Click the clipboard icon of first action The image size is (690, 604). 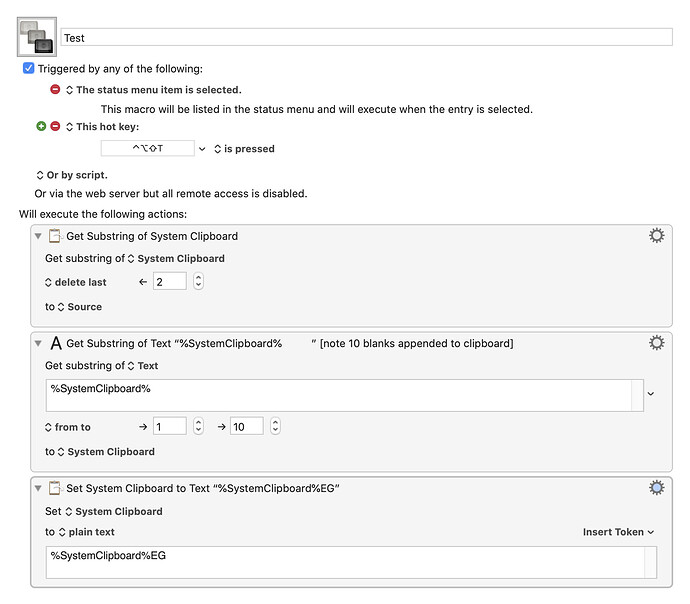(56, 236)
